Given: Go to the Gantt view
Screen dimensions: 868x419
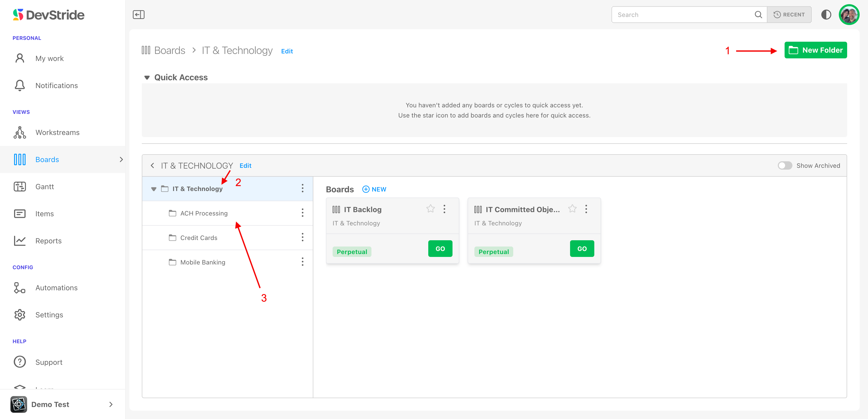Looking at the screenshot, I should click(45, 187).
